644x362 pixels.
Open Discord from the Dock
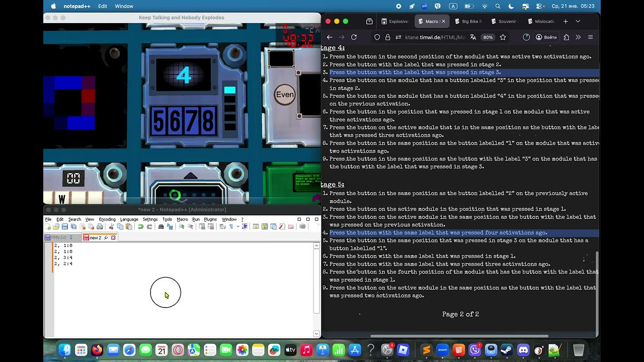coord(523,349)
